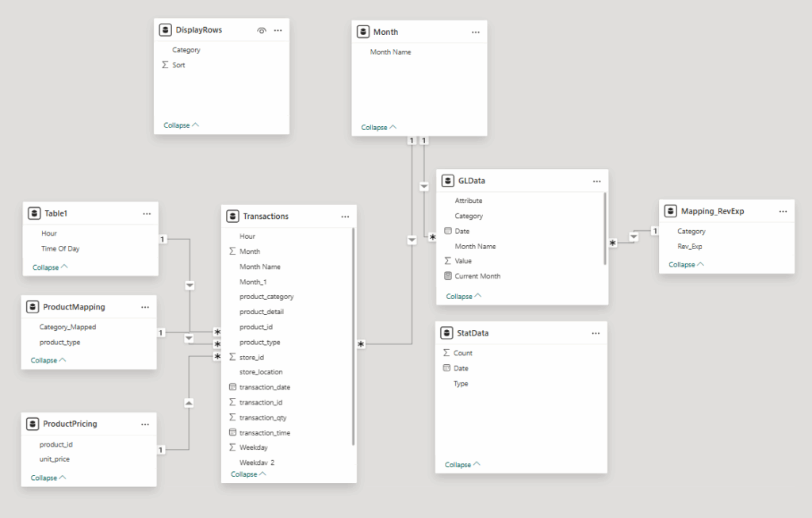812x518 pixels.
Task: Select the sigma icon beside the Sort field
Action: [164, 64]
